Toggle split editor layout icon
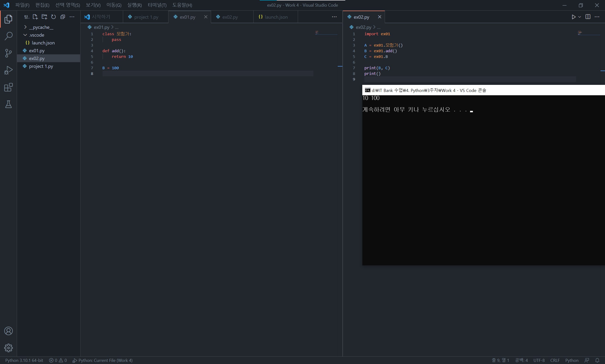The height and width of the screenshot is (364, 605). click(588, 17)
